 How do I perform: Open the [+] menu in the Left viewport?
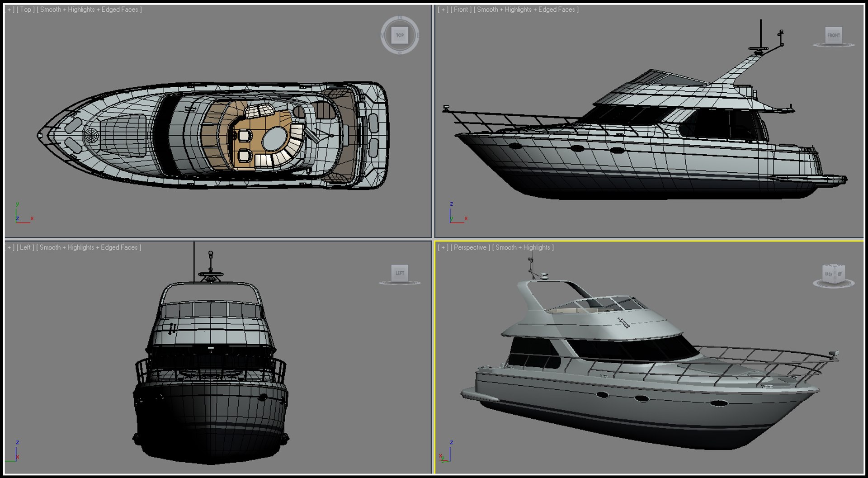tap(10, 247)
